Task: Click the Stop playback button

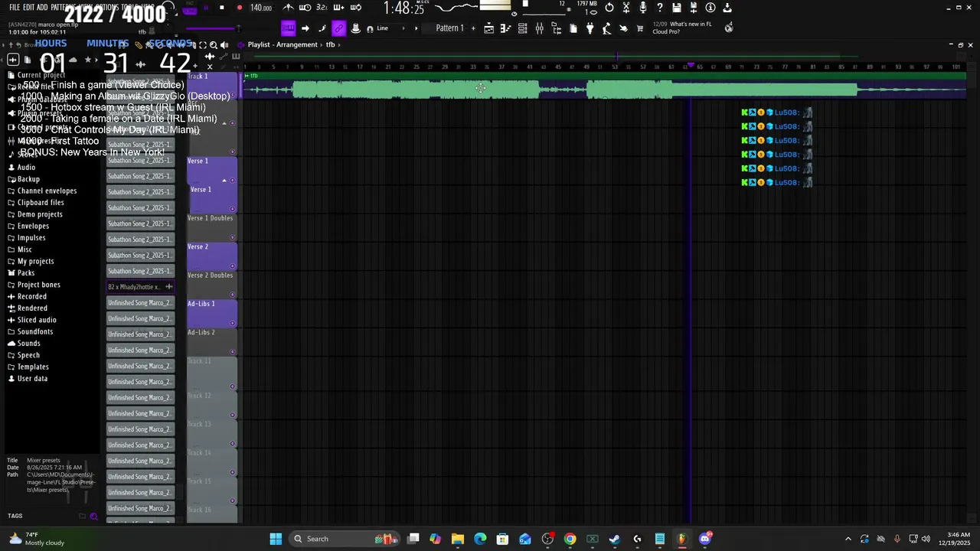Action: pos(222,8)
